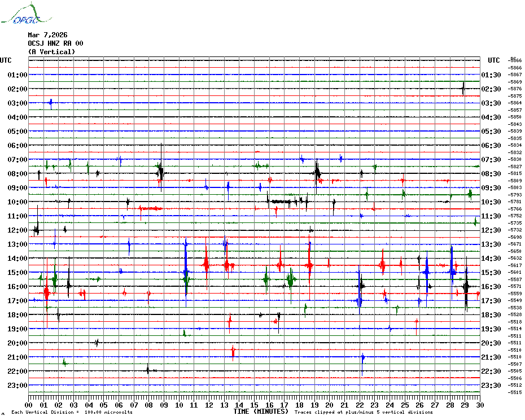
Task: Click the "05" minute tick label
Action: point(103,405)
